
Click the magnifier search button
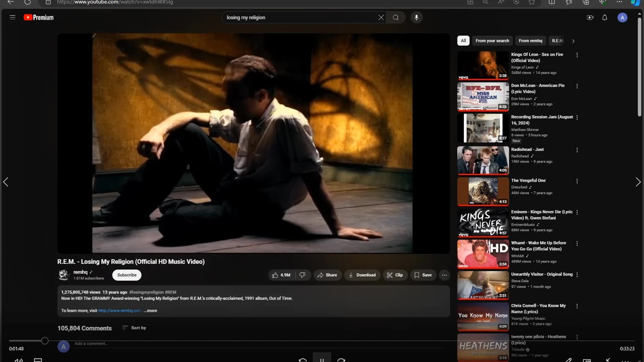pos(396,18)
